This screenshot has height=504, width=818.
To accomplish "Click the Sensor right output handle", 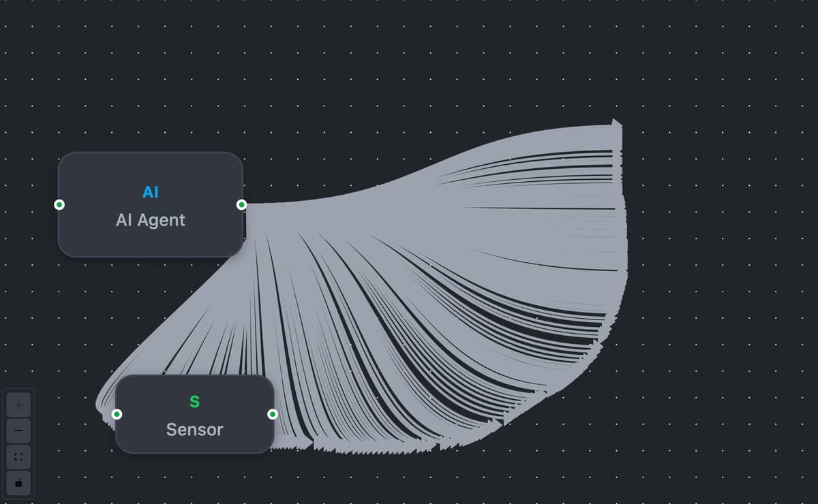I will (x=273, y=414).
